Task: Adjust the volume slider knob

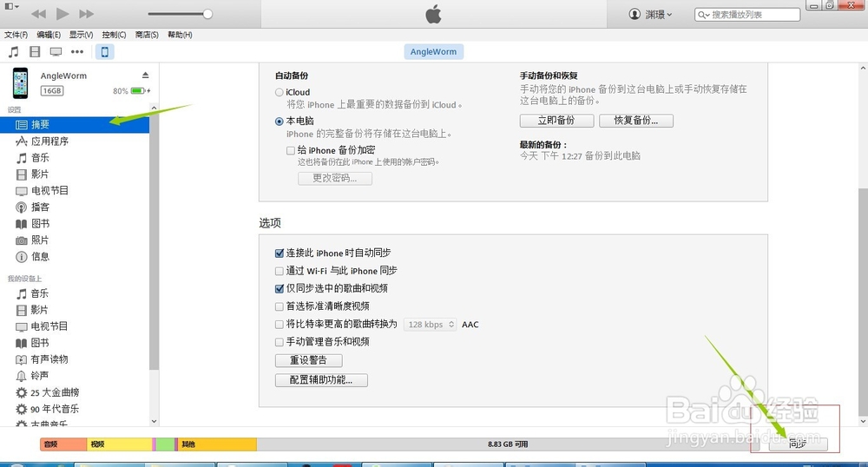Action: [x=207, y=14]
